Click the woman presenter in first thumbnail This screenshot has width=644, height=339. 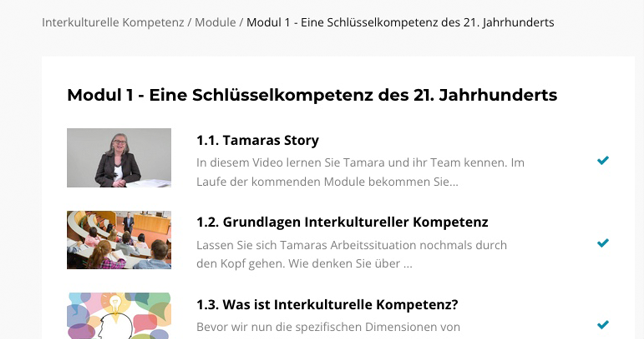(118, 161)
